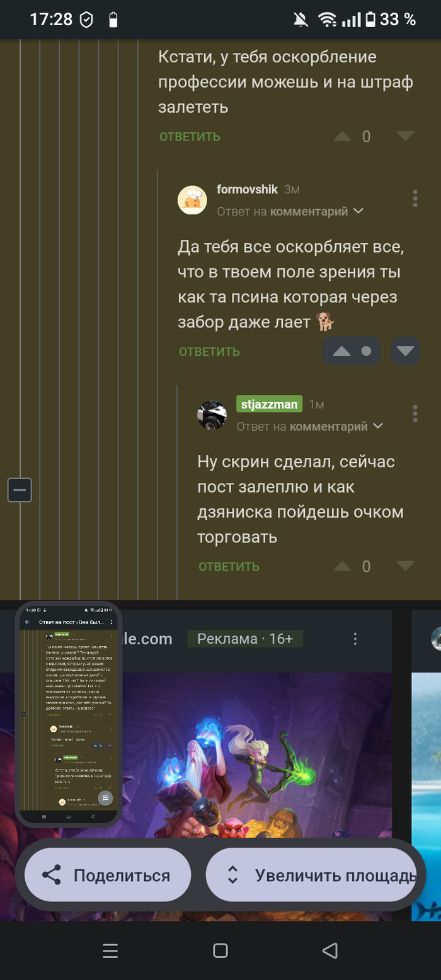Tap the Android back navigation button
This screenshot has height=980, width=441.
(330, 950)
